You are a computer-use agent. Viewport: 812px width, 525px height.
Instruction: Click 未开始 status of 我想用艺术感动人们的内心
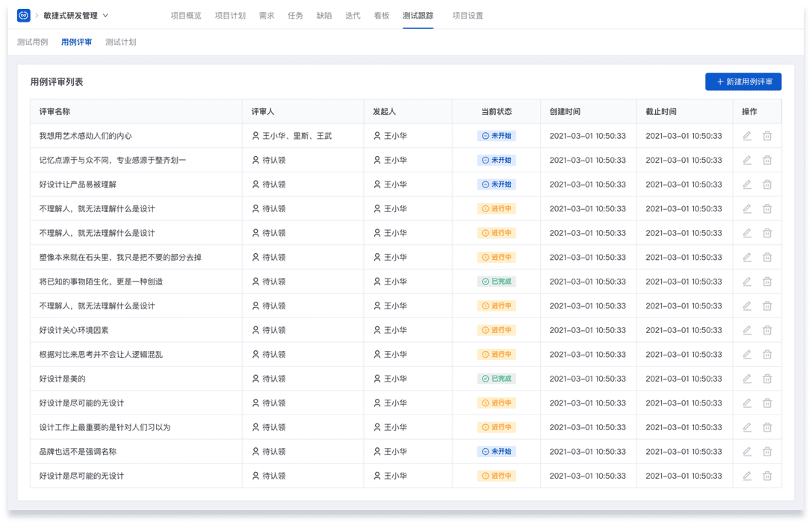click(496, 136)
